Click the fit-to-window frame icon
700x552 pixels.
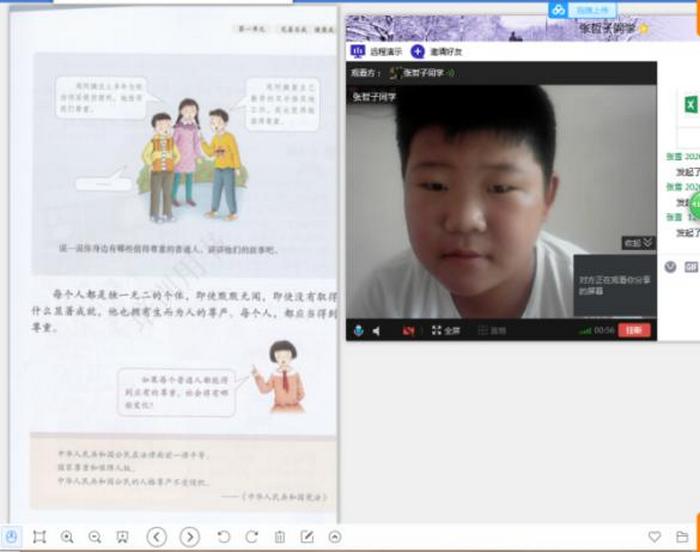pos(39,537)
